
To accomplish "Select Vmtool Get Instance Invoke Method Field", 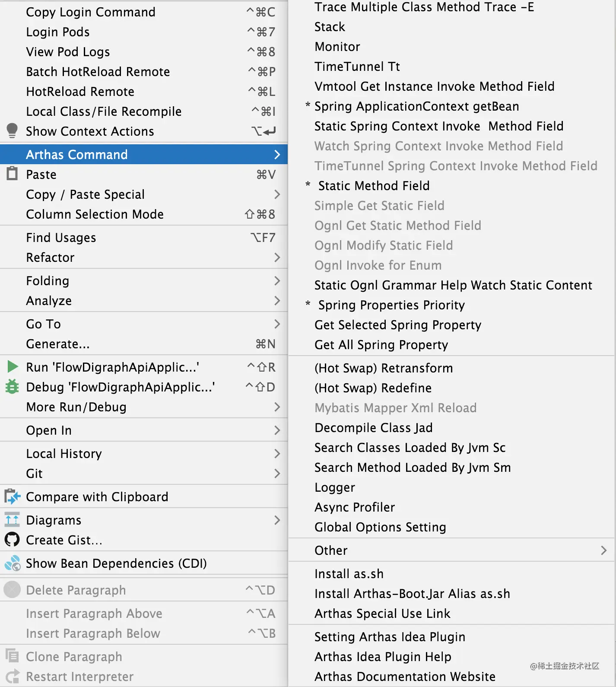I will click(x=451, y=86).
